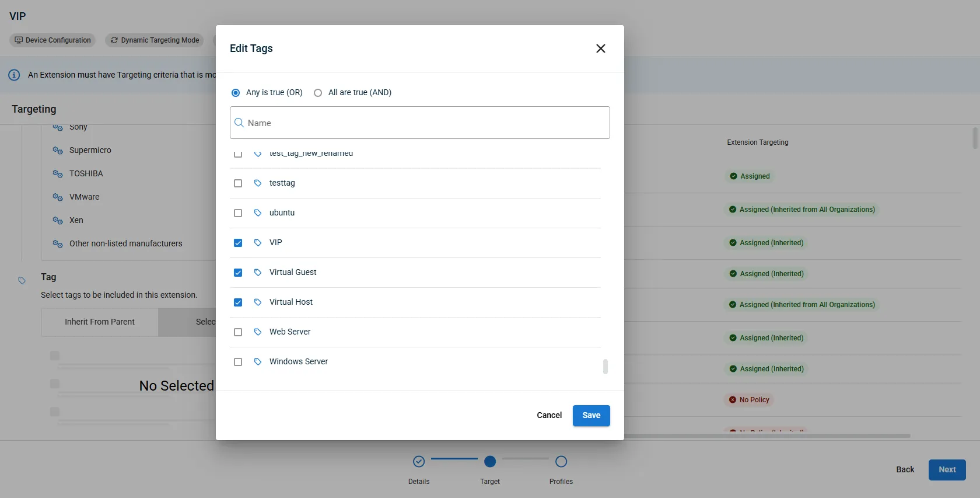Click the gear icon beside Xen
Viewport: 980px width, 498px height.
click(58, 220)
